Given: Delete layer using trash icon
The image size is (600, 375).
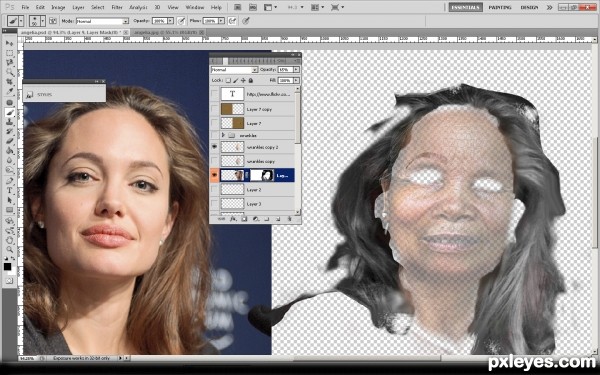Looking at the screenshot, I should coord(289,219).
